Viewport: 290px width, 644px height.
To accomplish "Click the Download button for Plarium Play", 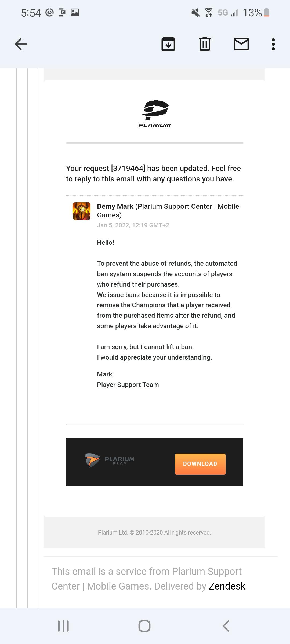I will pyautogui.click(x=200, y=463).
